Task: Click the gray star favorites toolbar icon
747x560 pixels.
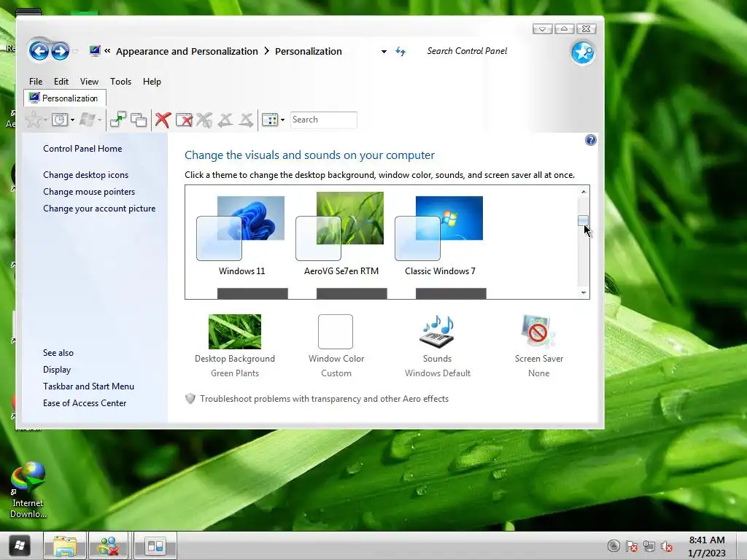Action: click(33, 120)
